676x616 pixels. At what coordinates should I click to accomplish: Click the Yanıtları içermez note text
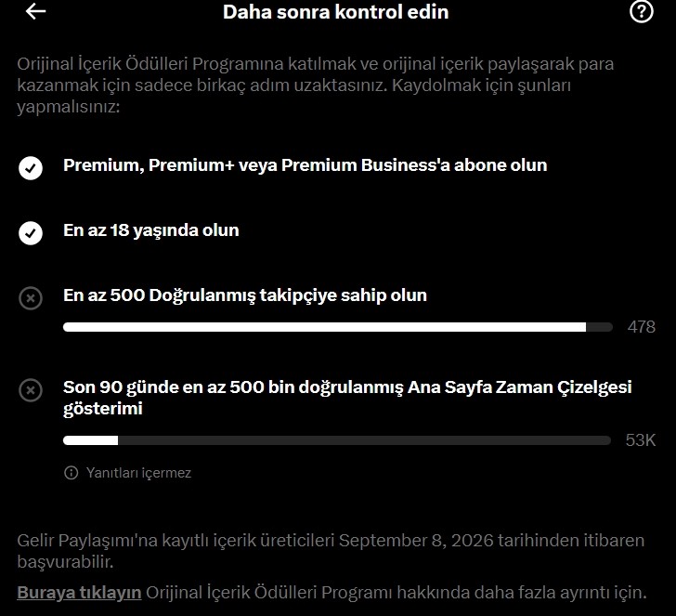click(x=138, y=473)
